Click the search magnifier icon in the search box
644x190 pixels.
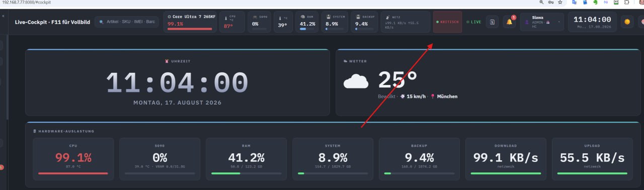(x=101, y=22)
